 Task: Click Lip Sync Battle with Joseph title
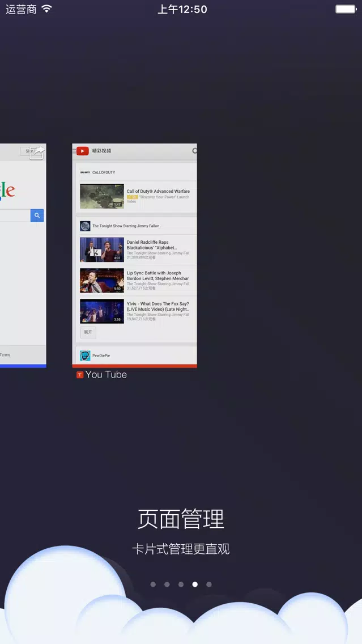coord(157,276)
